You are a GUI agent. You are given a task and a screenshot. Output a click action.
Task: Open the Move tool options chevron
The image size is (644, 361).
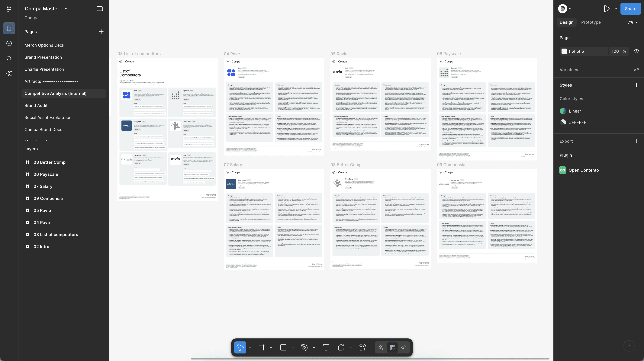point(250,347)
